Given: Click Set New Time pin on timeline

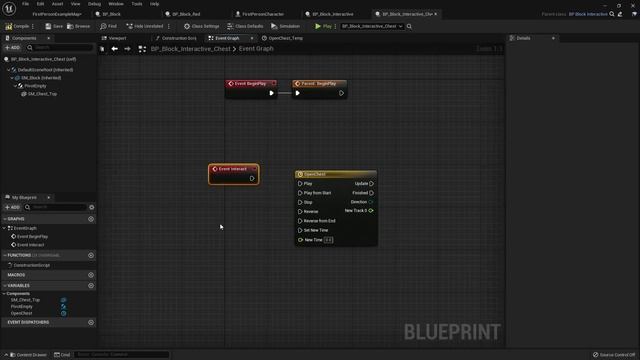Looking at the screenshot, I should pyautogui.click(x=300, y=230).
